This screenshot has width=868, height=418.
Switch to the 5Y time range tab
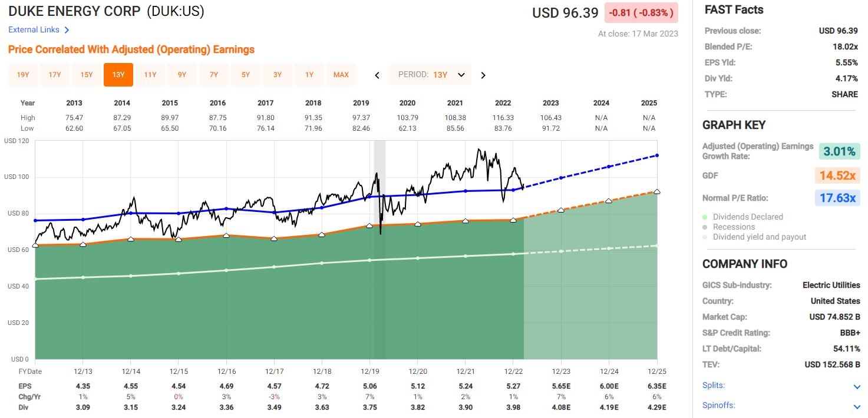tap(246, 75)
